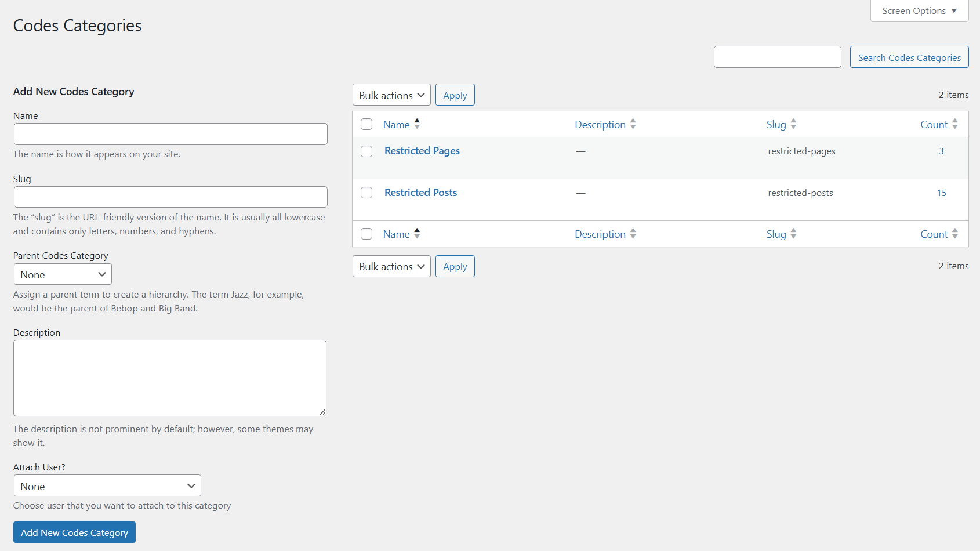Open the Restricted Posts category link
Image resolution: width=980 pixels, height=551 pixels.
tap(420, 193)
